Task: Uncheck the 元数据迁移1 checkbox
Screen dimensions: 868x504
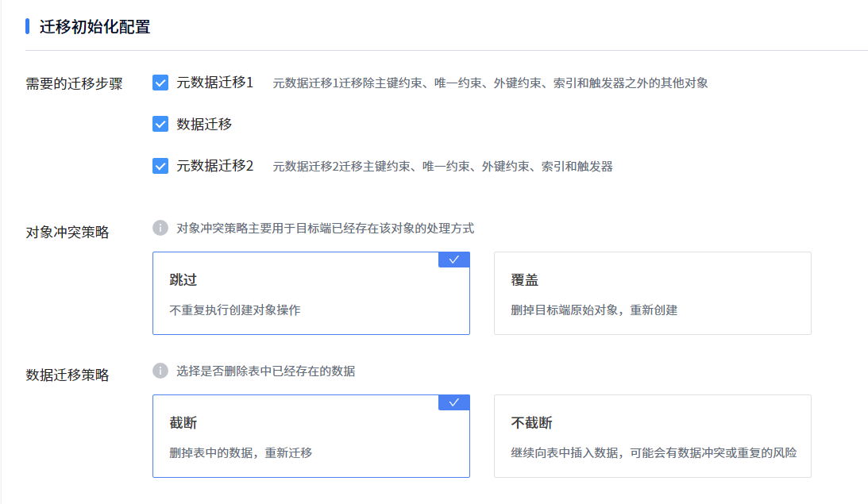Action: tap(160, 83)
